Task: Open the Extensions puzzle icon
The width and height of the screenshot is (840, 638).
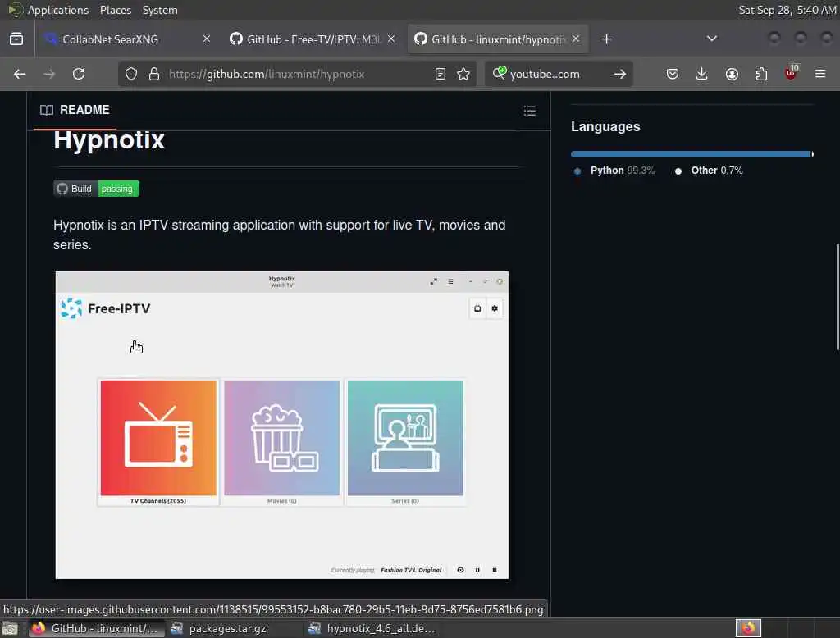Action: pos(761,74)
